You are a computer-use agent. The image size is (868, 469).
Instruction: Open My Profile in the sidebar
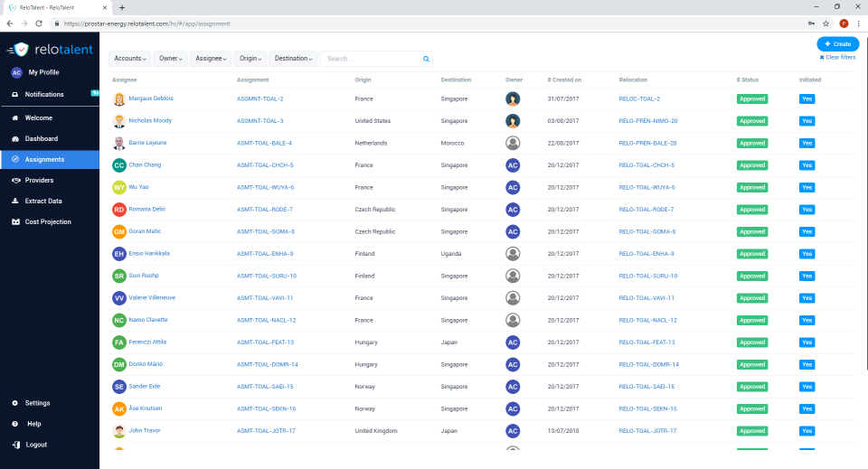43,72
